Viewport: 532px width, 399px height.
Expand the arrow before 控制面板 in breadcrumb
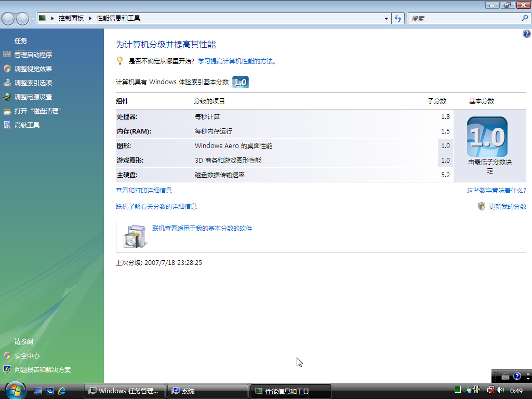52,18
